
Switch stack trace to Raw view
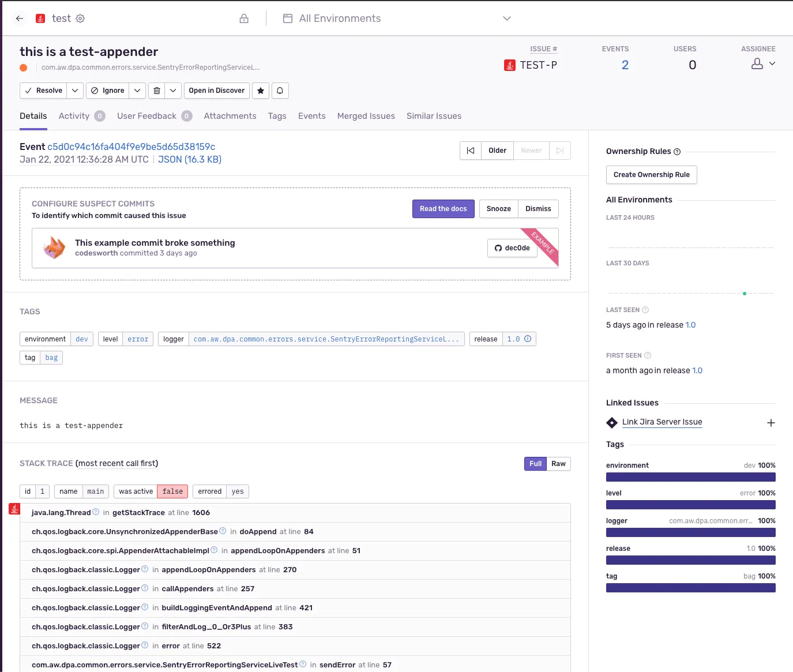point(558,464)
